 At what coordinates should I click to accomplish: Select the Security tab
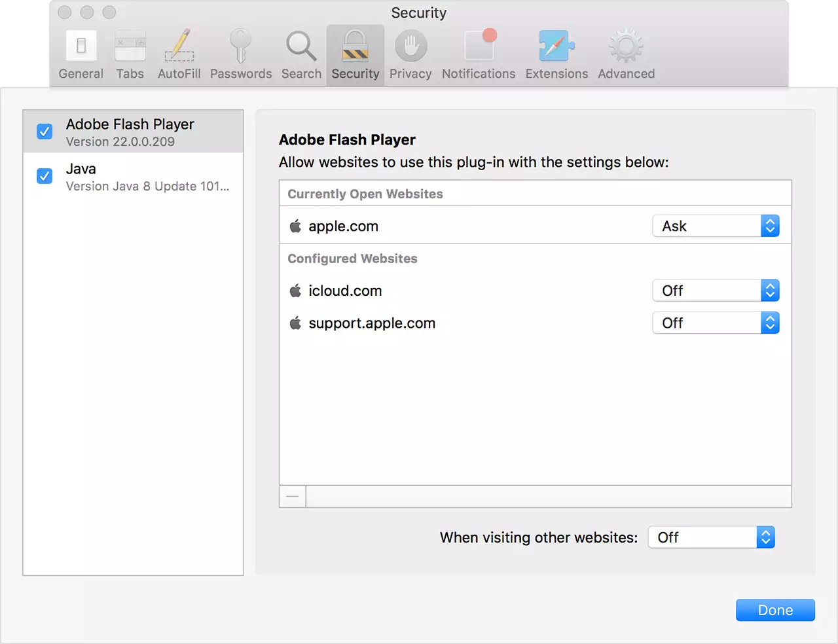[355, 55]
